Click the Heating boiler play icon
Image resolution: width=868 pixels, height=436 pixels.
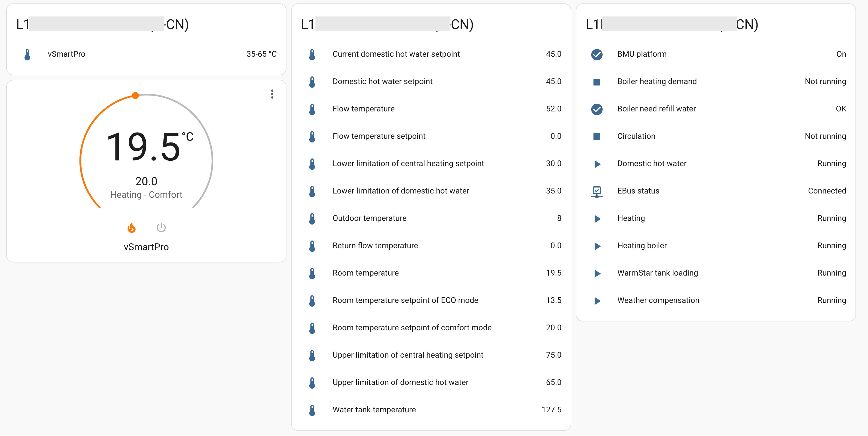tap(597, 246)
